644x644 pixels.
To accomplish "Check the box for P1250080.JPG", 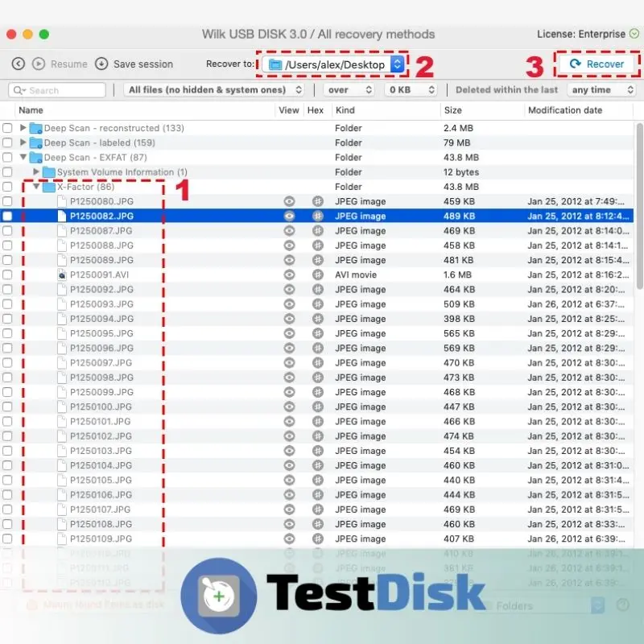I will pos(7,201).
